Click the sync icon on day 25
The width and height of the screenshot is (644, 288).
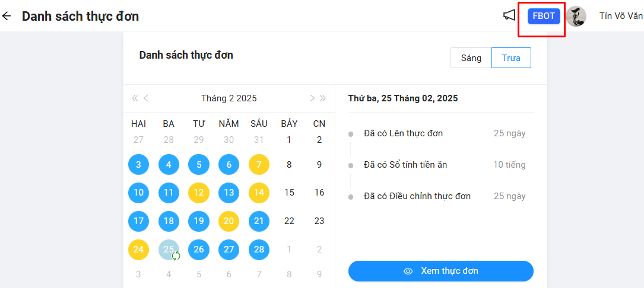(176, 256)
